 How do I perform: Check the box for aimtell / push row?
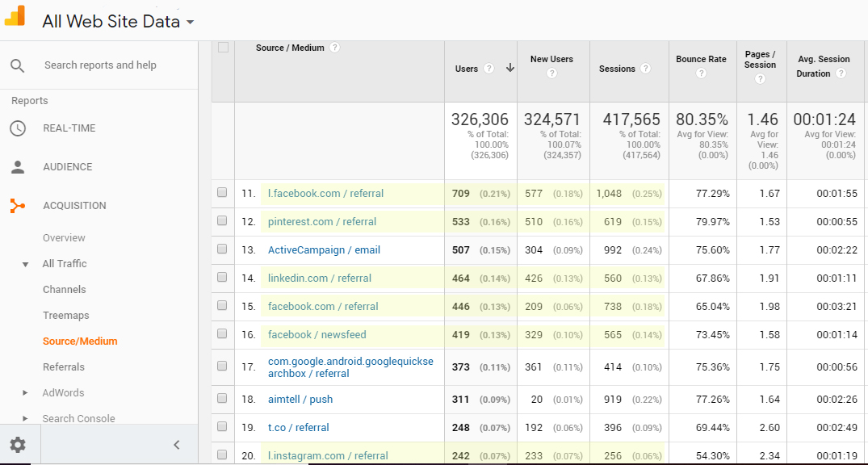coord(222,398)
